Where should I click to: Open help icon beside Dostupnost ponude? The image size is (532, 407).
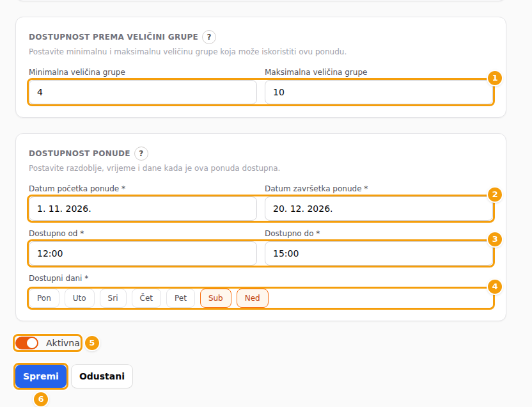pyautogui.click(x=141, y=154)
